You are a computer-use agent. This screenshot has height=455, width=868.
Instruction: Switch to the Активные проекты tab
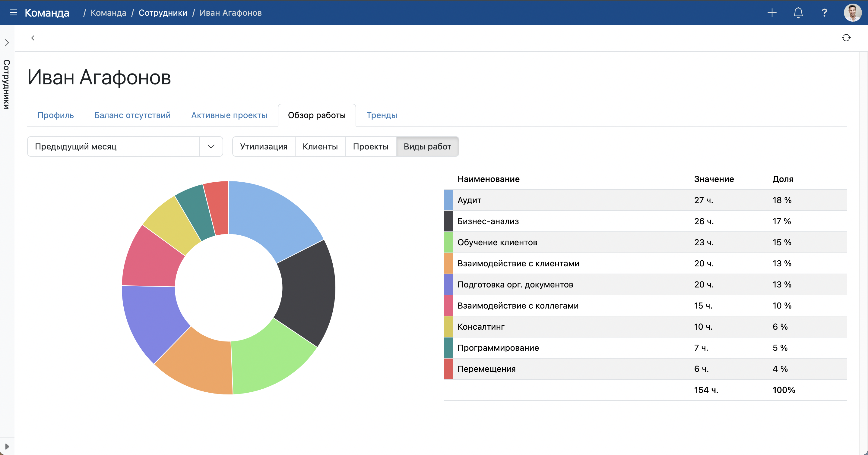click(x=229, y=115)
